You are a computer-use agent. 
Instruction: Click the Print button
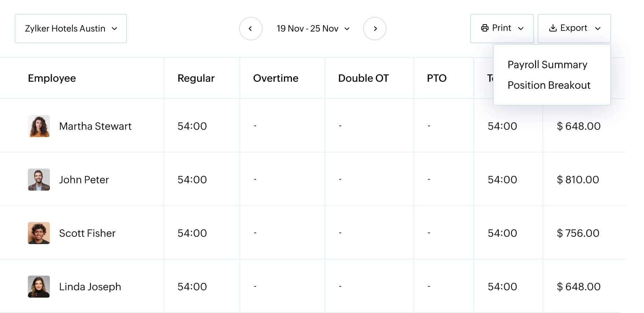click(501, 28)
